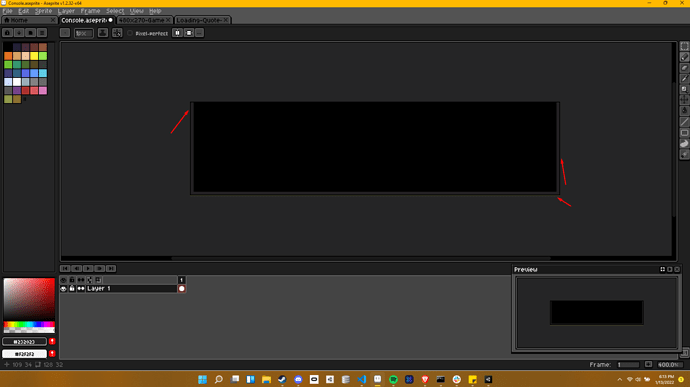The image size is (690, 387).
Task: Jump to the first frame
Action: click(65, 269)
